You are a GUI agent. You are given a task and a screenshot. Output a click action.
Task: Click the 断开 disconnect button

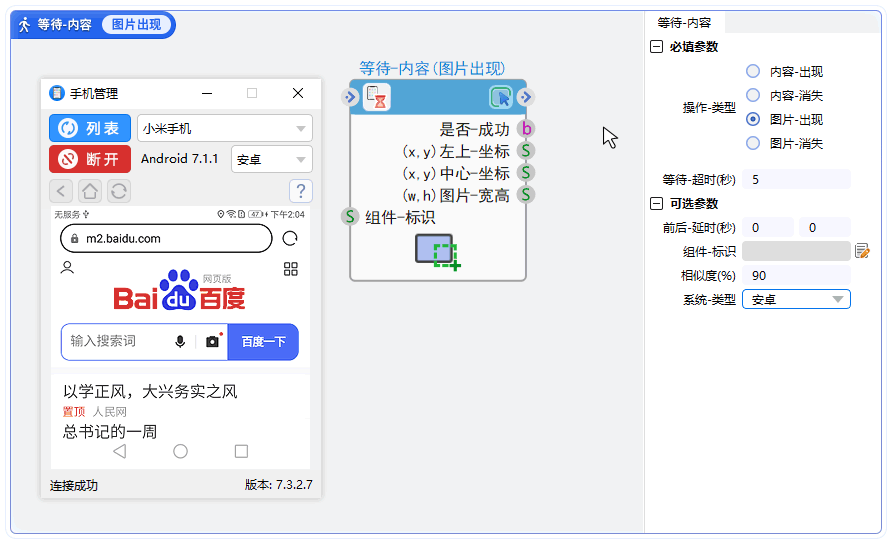click(90, 159)
